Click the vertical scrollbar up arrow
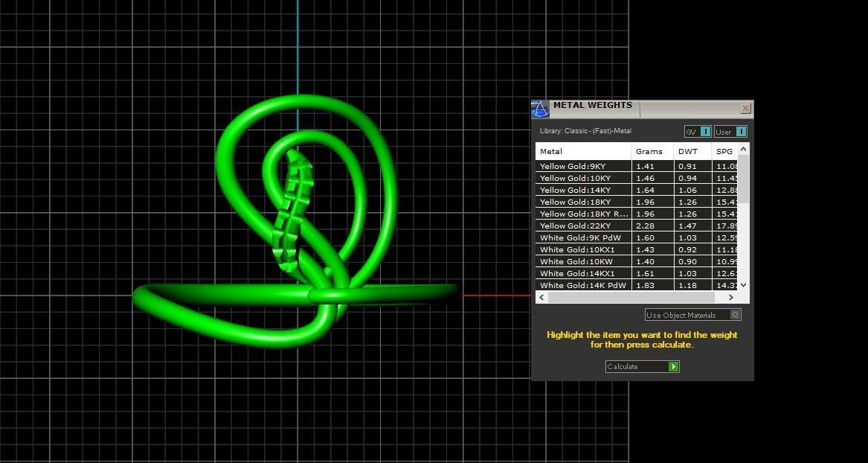The width and height of the screenshot is (868, 463). pos(744,148)
